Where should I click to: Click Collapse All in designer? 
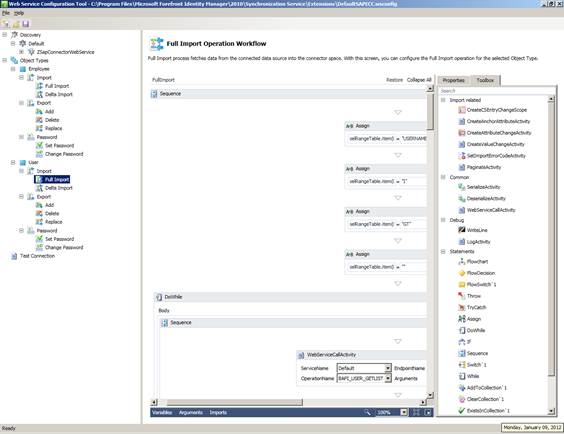(x=419, y=80)
